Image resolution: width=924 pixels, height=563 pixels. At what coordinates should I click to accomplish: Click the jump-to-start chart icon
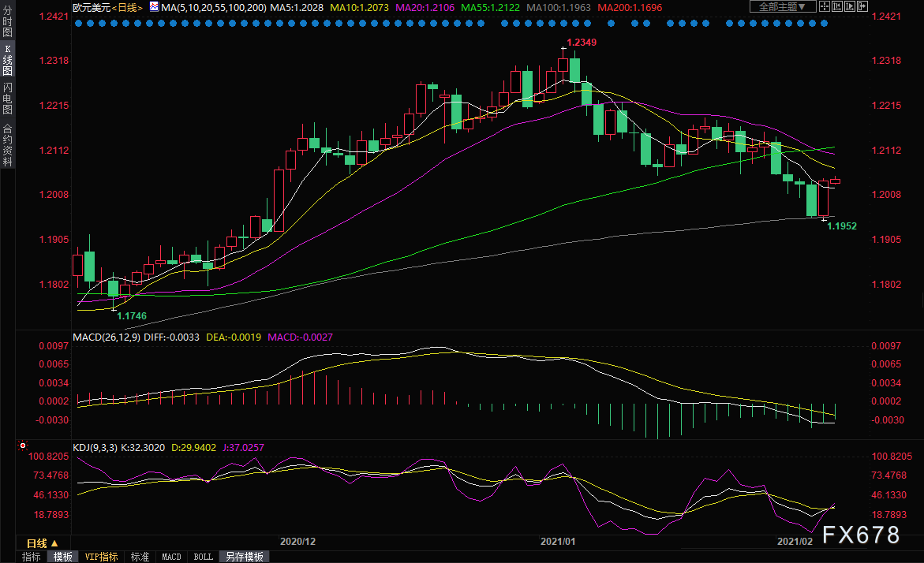click(x=836, y=6)
